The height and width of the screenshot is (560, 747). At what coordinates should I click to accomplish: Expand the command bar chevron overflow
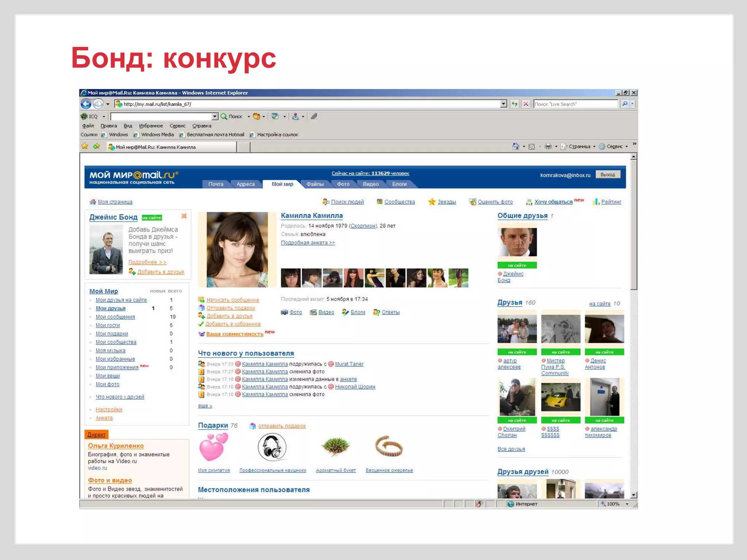pyautogui.click(x=634, y=144)
